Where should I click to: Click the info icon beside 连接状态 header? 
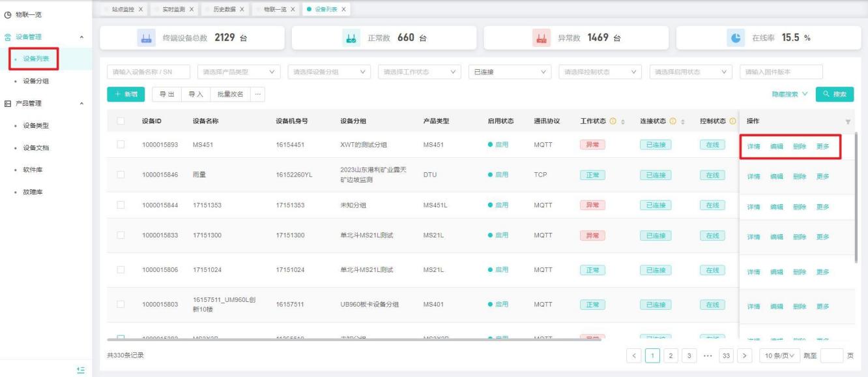[x=673, y=121]
